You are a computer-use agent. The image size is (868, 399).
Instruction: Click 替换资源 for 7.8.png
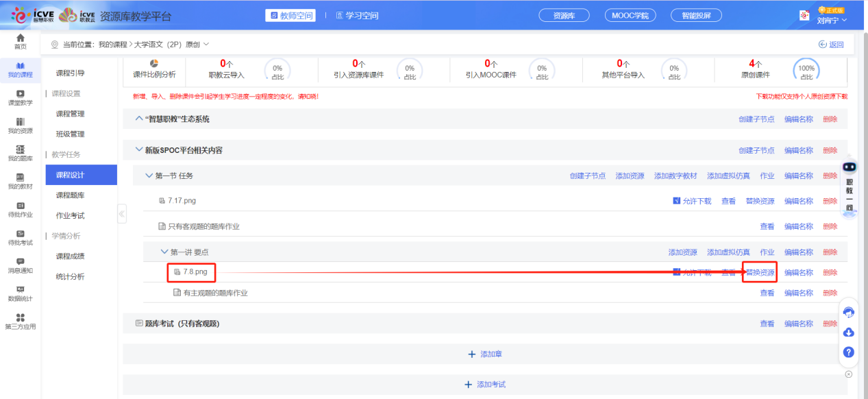click(760, 272)
